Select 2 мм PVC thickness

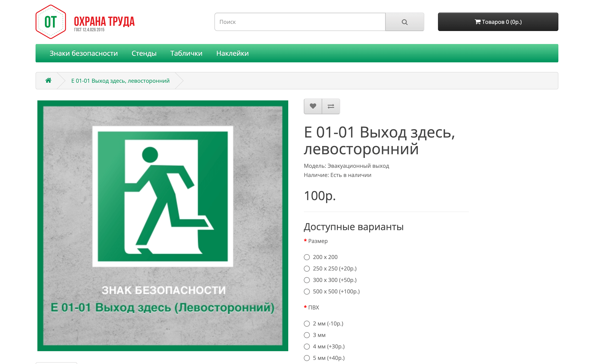(307, 324)
